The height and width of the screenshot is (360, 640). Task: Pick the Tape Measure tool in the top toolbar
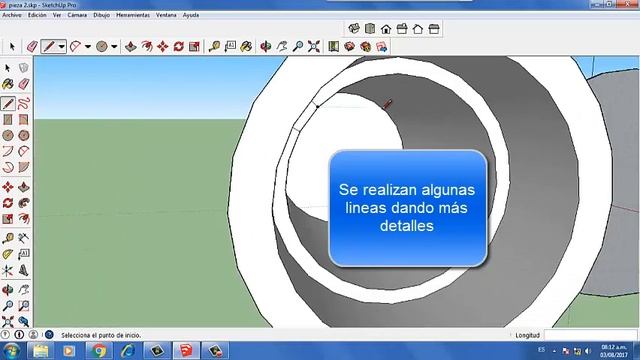pyautogui.click(x=214, y=47)
